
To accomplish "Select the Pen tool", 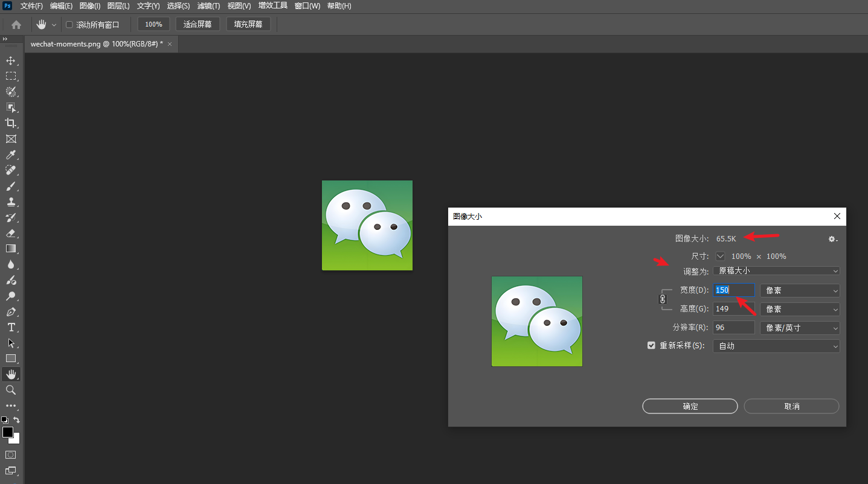I will point(11,312).
